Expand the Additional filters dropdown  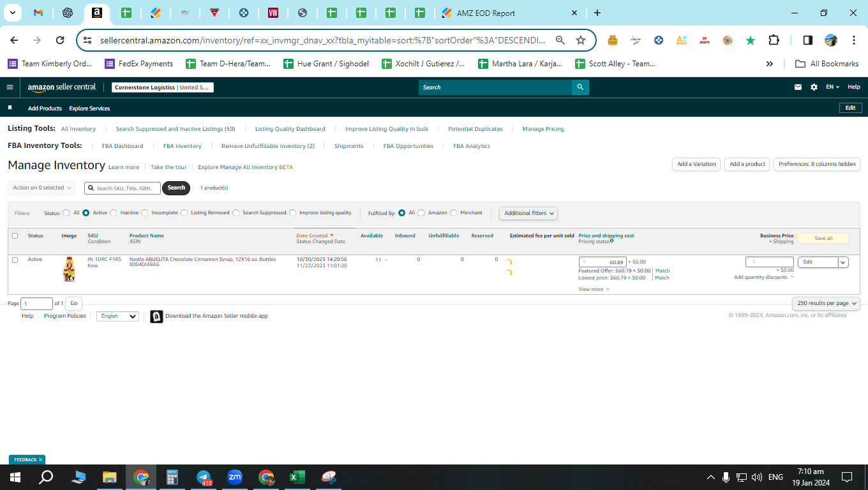tap(528, 213)
